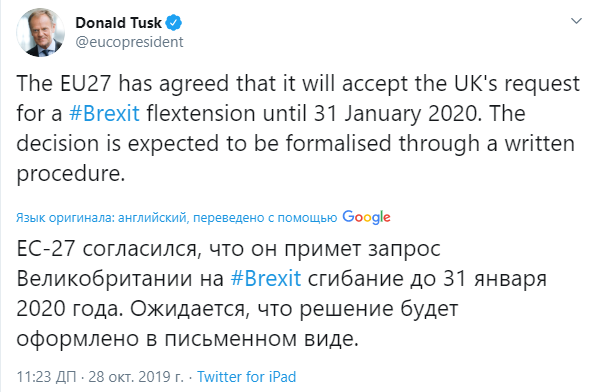The image size is (596, 392).
Task: Open #Brexit hashtag in the Russian translation
Action: (266, 278)
